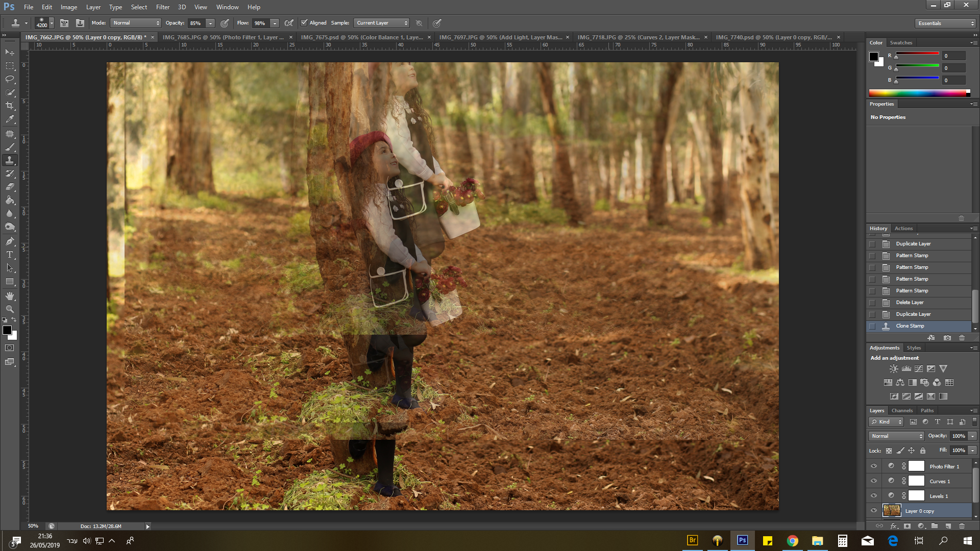Uncheck the Aligned checkbox

[304, 23]
